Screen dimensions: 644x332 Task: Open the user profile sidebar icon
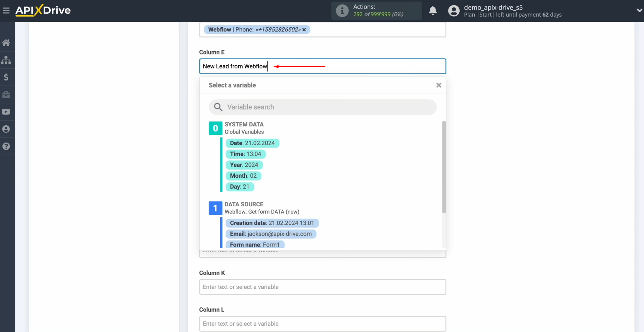tap(6, 129)
